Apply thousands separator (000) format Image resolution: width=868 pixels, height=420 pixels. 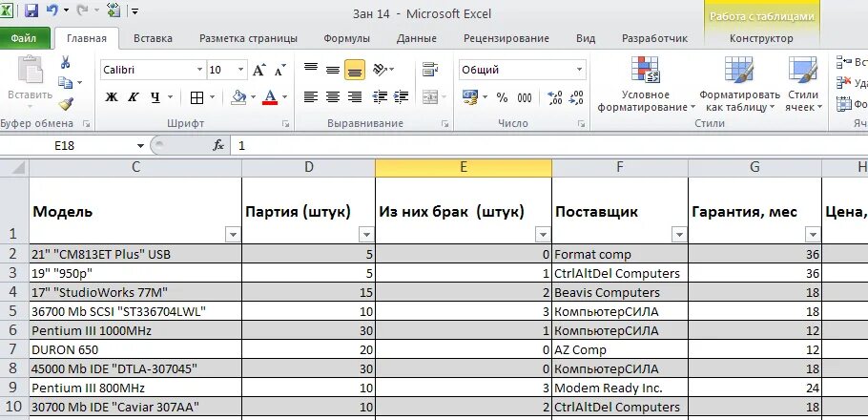525,97
